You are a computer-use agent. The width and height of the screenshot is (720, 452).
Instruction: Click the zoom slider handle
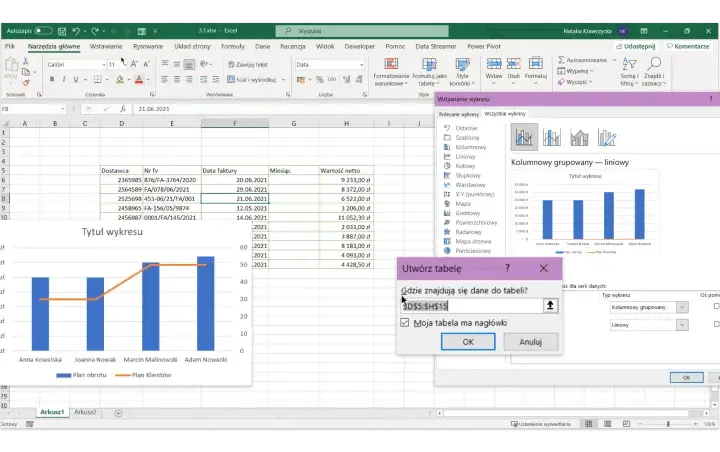click(x=668, y=424)
